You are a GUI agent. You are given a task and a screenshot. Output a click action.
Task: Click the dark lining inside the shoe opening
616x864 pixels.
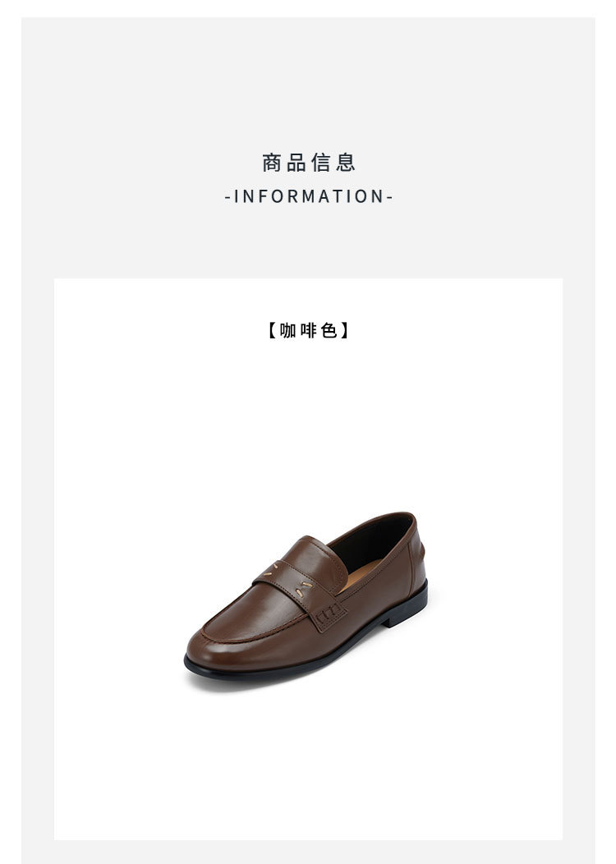point(372,540)
